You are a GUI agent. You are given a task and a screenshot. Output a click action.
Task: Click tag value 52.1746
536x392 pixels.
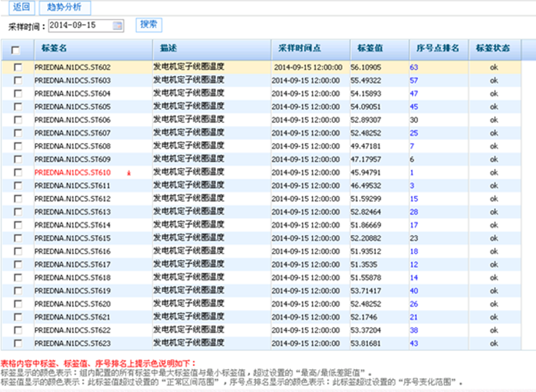tap(364, 317)
